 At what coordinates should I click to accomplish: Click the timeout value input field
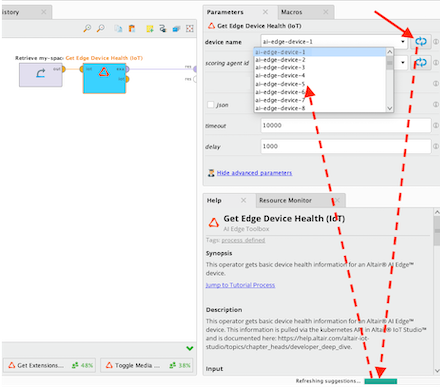346,125
